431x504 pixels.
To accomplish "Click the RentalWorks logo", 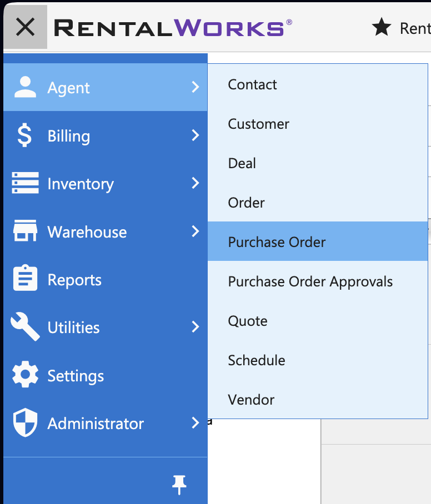I will point(173,28).
